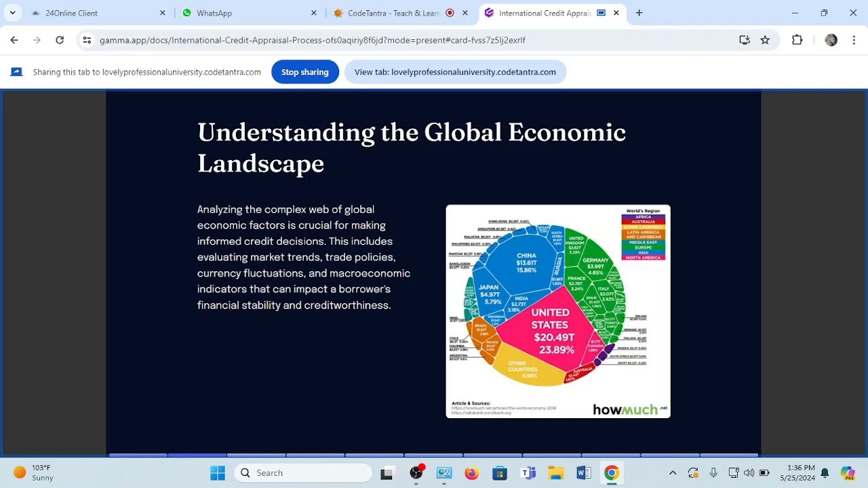Open a new browser tab
The image size is (868, 488).
click(639, 13)
